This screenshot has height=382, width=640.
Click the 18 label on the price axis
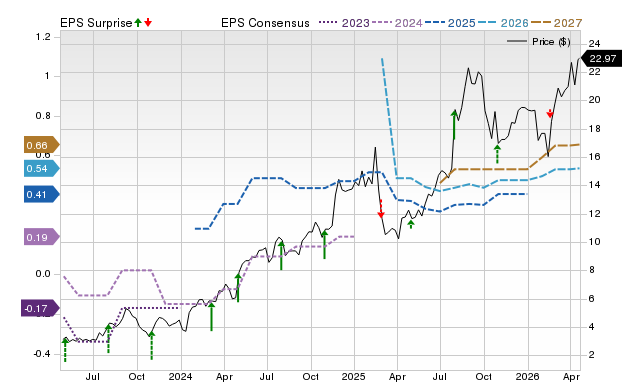pos(595,129)
